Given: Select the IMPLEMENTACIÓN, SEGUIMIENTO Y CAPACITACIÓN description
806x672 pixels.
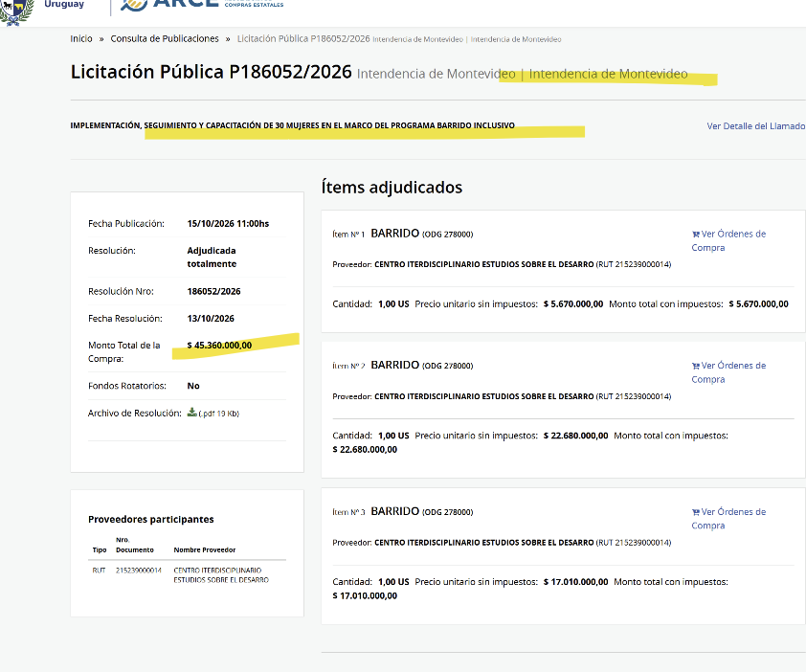Looking at the screenshot, I should click(x=293, y=125).
